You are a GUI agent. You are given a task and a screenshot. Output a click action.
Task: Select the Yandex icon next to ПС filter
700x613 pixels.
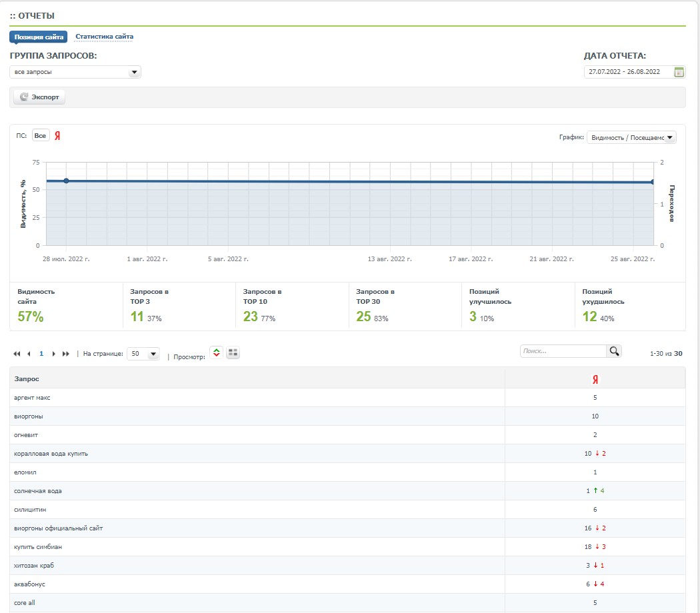coord(58,136)
